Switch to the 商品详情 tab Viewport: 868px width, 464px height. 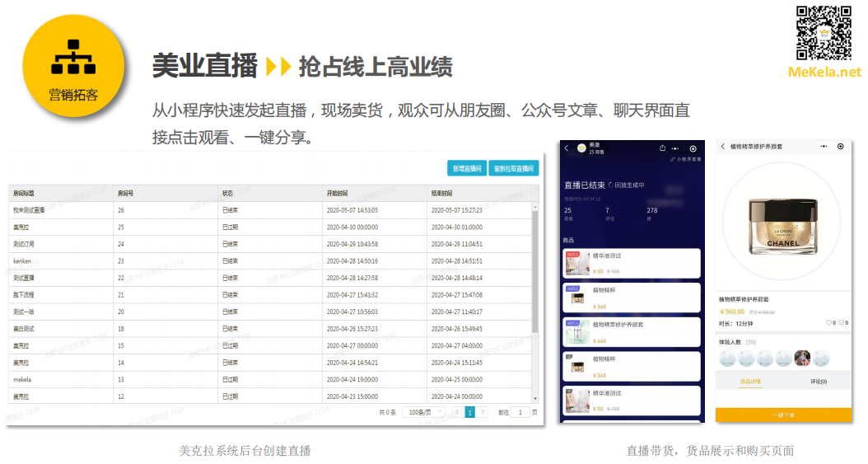coord(750,382)
